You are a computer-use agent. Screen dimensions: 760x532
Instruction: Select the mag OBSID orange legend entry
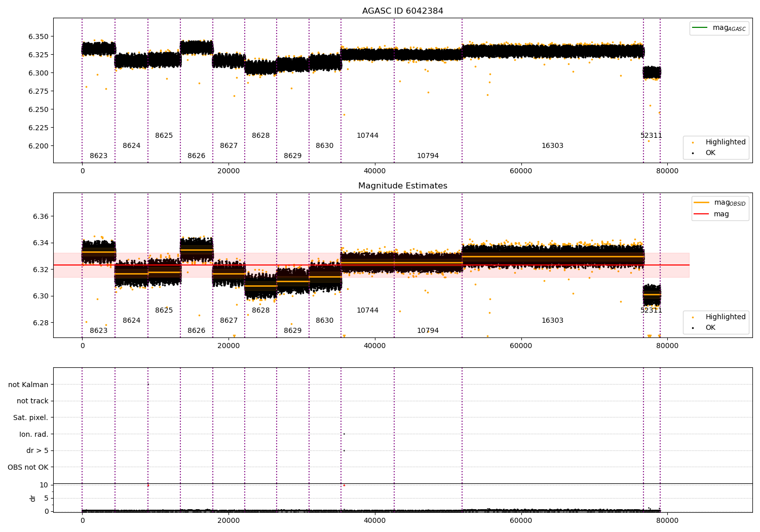pos(719,203)
